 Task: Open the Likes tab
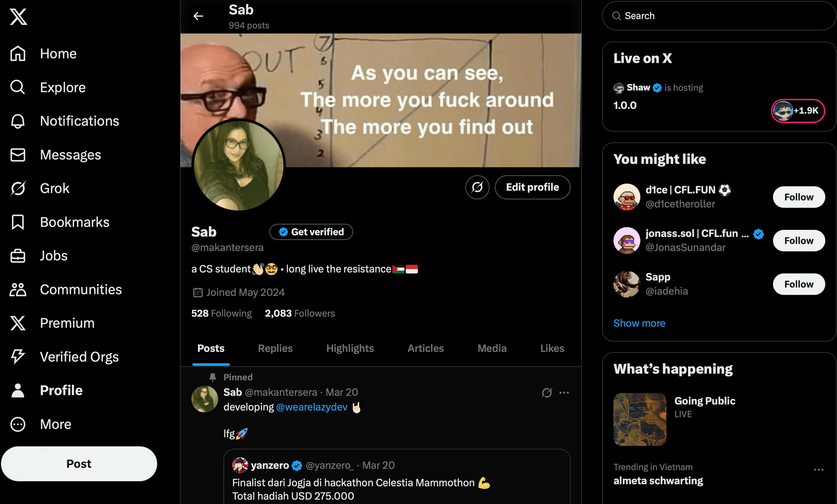pyautogui.click(x=552, y=348)
